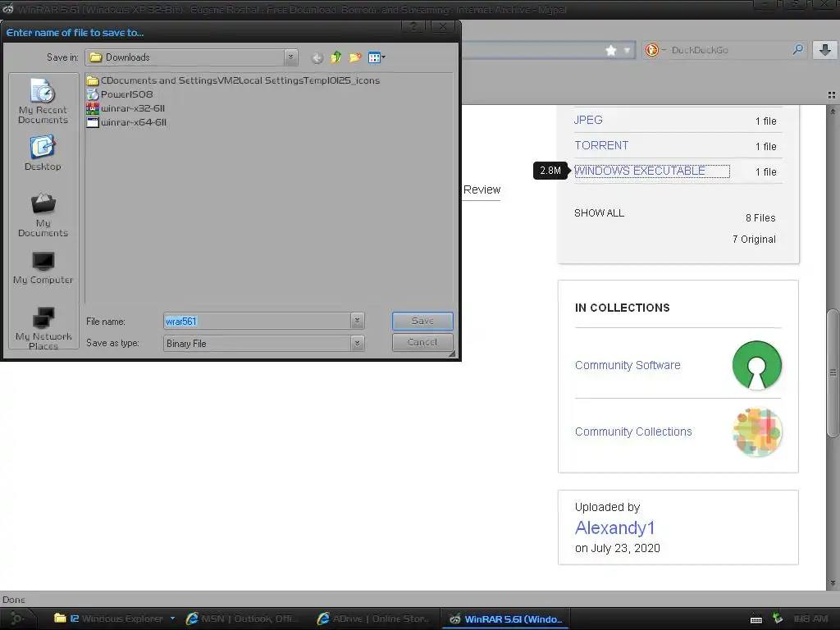Select the PowerISO8 file
The width and height of the screenshot is (840, 630).
[120, 94]
